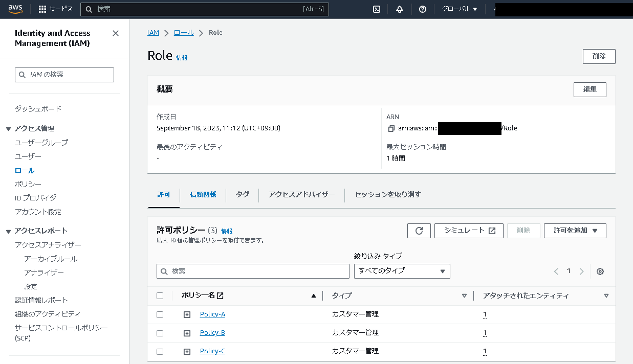Screen dimensions: 633x364
Task: Click the シミュレート button
Action: pyautogui.click(x=469, y=231)
